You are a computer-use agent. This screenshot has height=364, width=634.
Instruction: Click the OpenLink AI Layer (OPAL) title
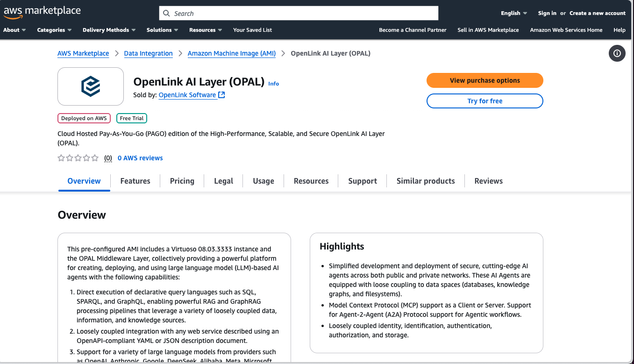pyautogui.click(x=199, y=82)
